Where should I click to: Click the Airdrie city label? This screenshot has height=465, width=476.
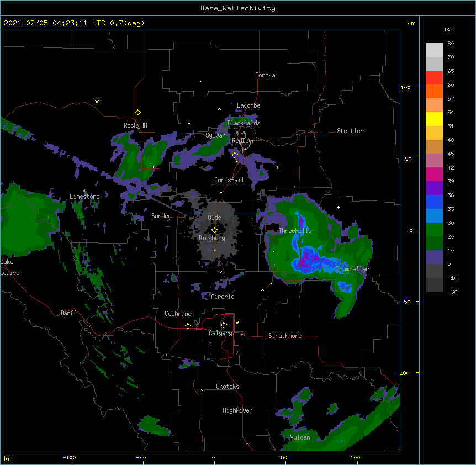223,297
